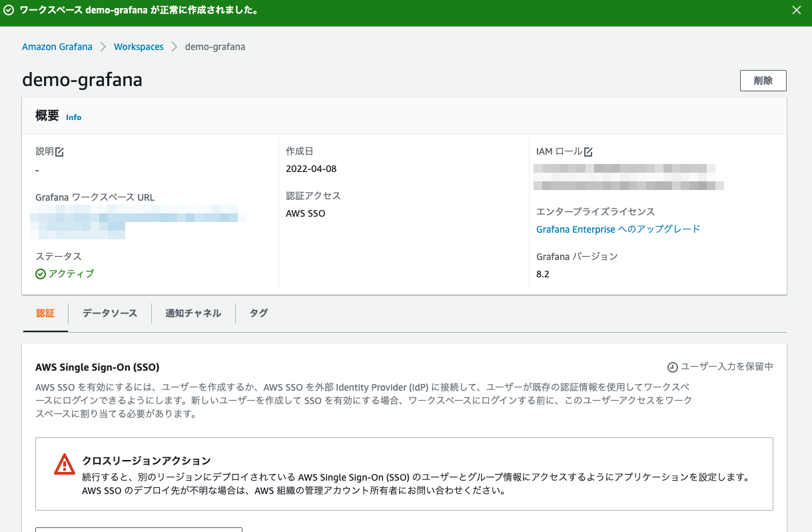Click the demo-grafana breadcrumb entry
Viewport: 812px width, 532px height.
pyautogui.click(x=215, y=47)
